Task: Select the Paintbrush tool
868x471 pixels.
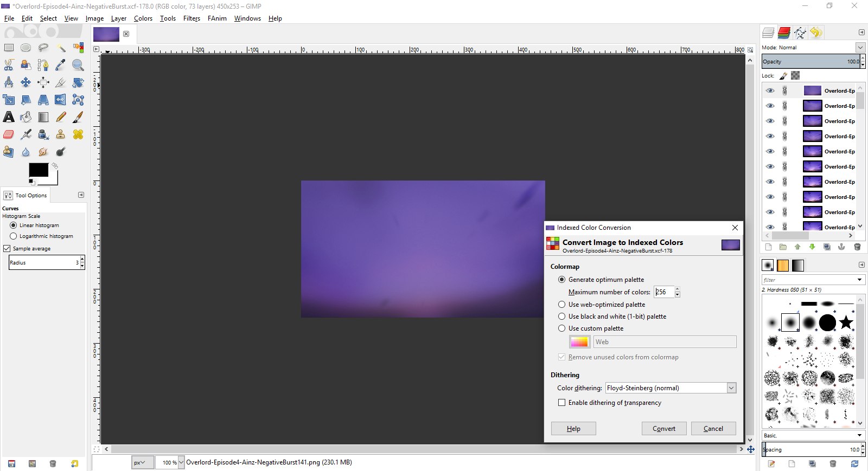Action: tap(78, 117)
